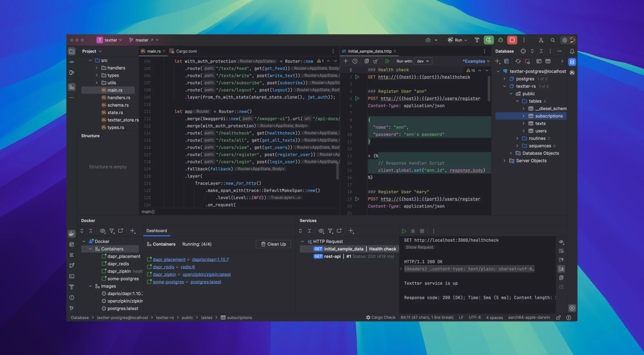Open IDE settings gear icon
The image size is (644, 355).
(564, 40)
